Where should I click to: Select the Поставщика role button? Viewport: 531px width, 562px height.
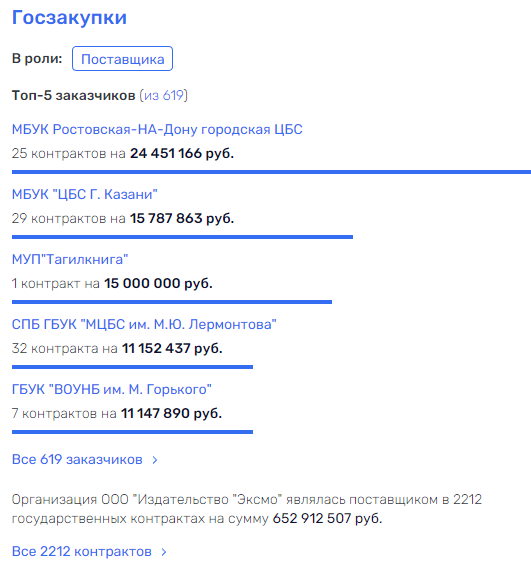122,58
